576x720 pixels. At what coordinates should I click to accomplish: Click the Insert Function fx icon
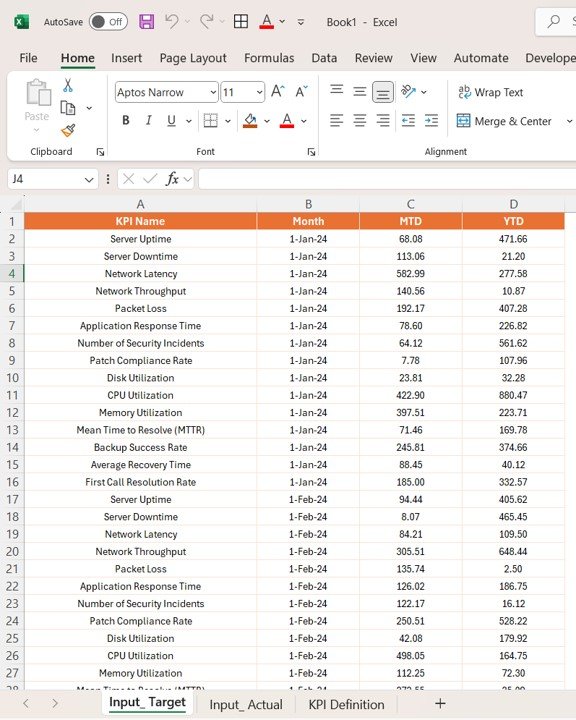172,179
